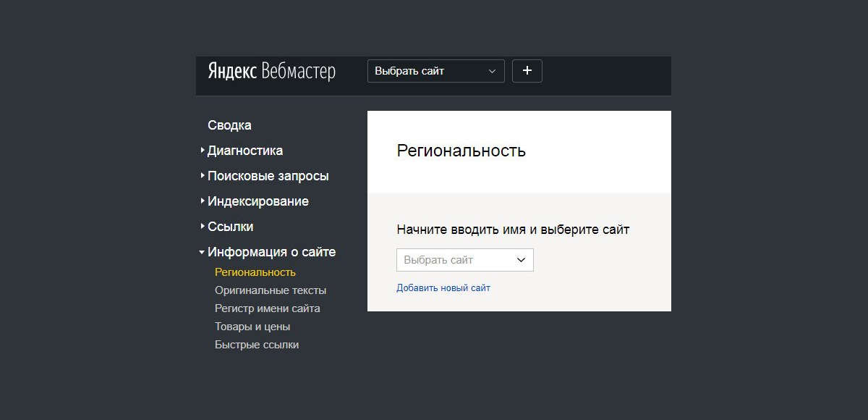Open the site selector in the Региональность panel
This screenshot has height=420, width=868.
tap(465, 260)
